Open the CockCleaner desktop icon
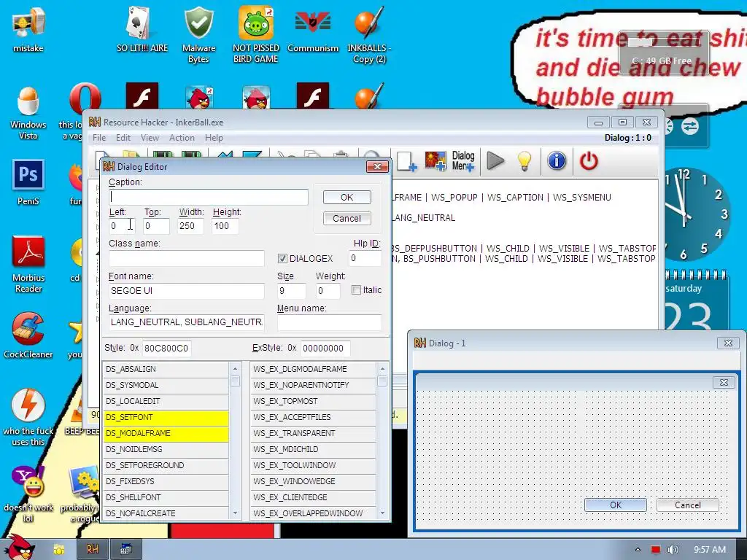The image size is (747, 560). pos(28,335)
